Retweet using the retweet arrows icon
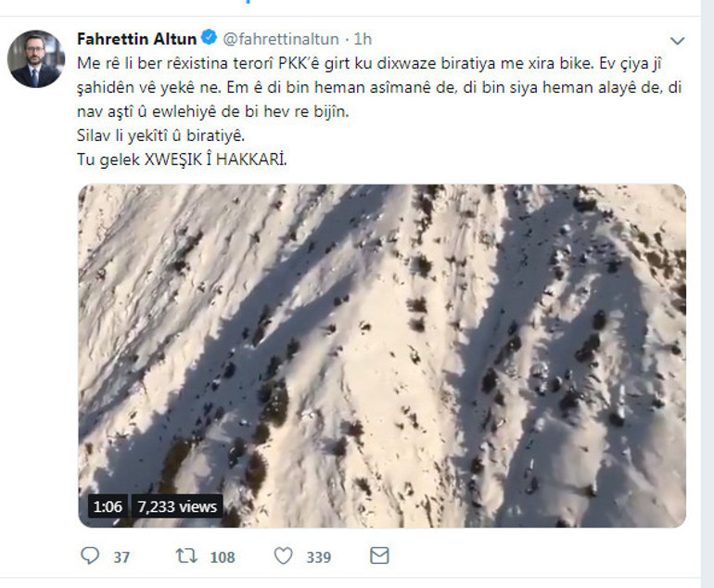The width and height of the screenshot is (714, 588). 186,556
